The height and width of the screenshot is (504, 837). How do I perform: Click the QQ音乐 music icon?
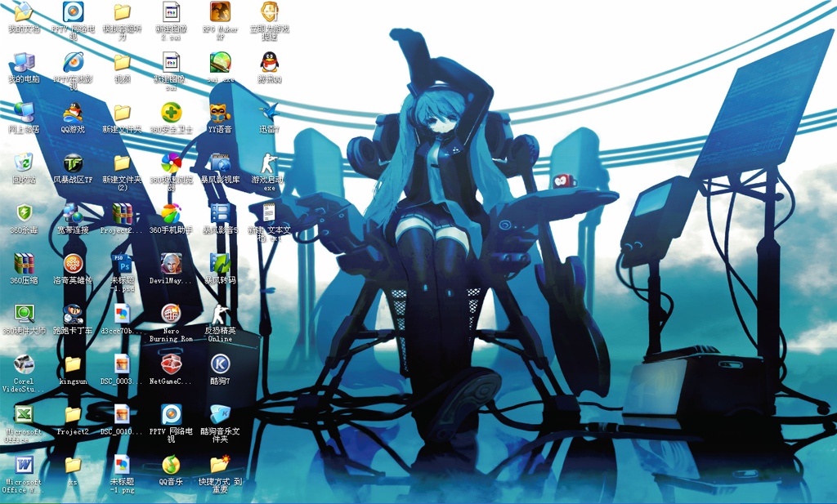[172, 465]
